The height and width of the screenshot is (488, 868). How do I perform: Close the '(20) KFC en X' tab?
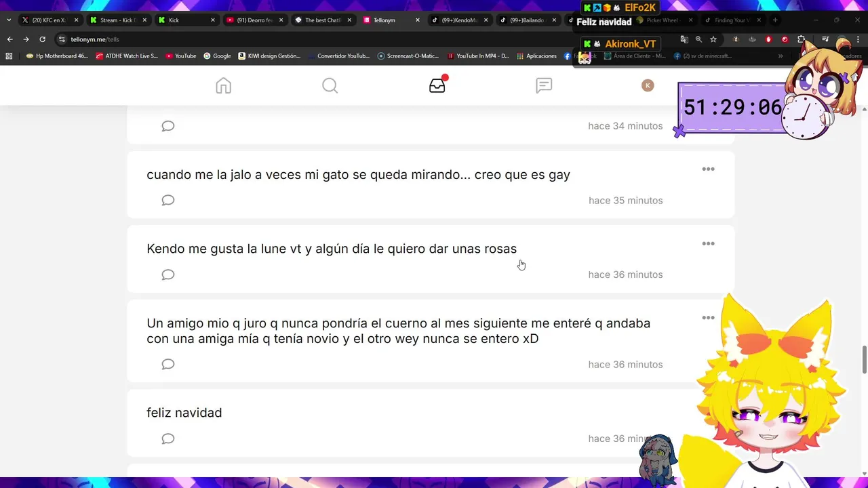tap(76, 20)
